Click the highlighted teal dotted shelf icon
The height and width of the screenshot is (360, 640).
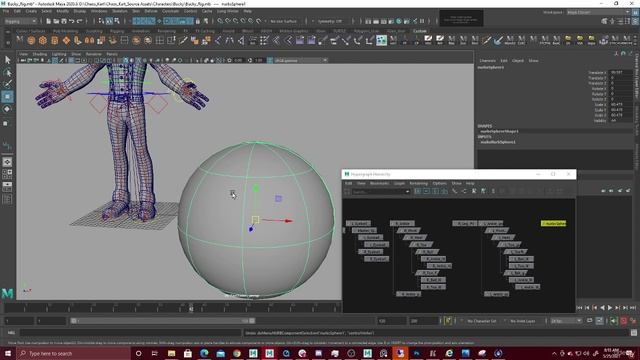click(381, 40)
